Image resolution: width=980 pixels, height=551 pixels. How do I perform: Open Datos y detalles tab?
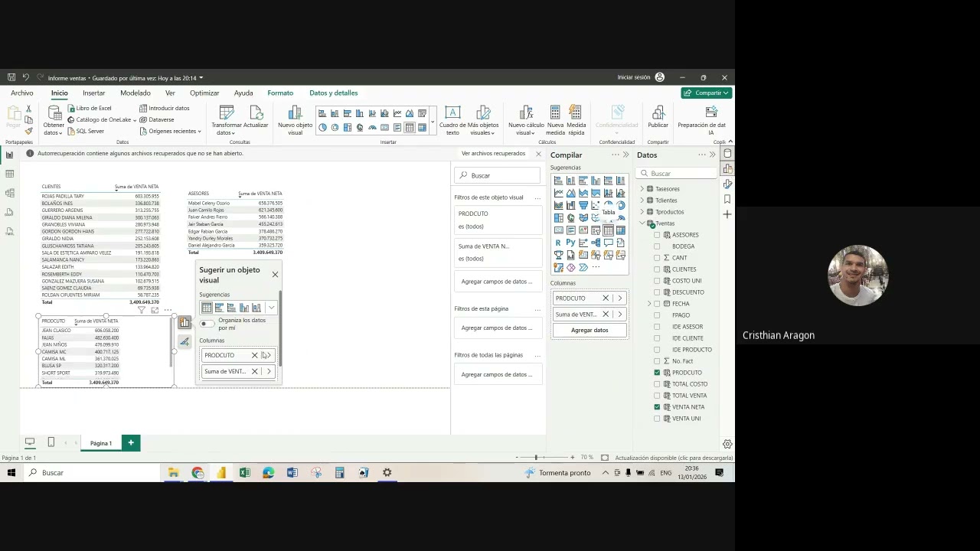point(333,93)
